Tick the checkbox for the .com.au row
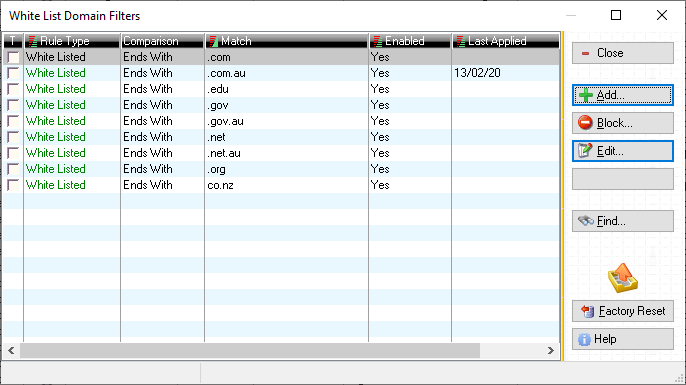This screenshot has width=686, height=385. 14,73
